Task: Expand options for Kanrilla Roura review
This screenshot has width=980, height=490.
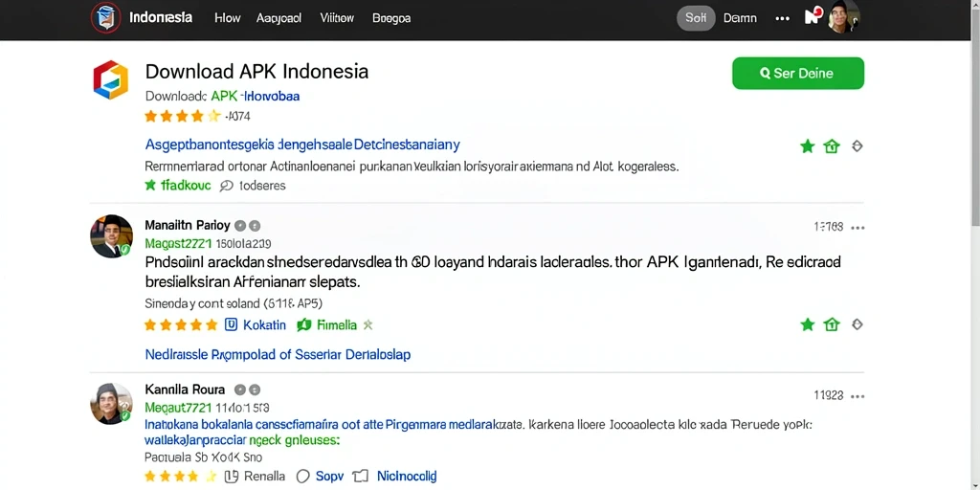Action: (x=857, y=396)
